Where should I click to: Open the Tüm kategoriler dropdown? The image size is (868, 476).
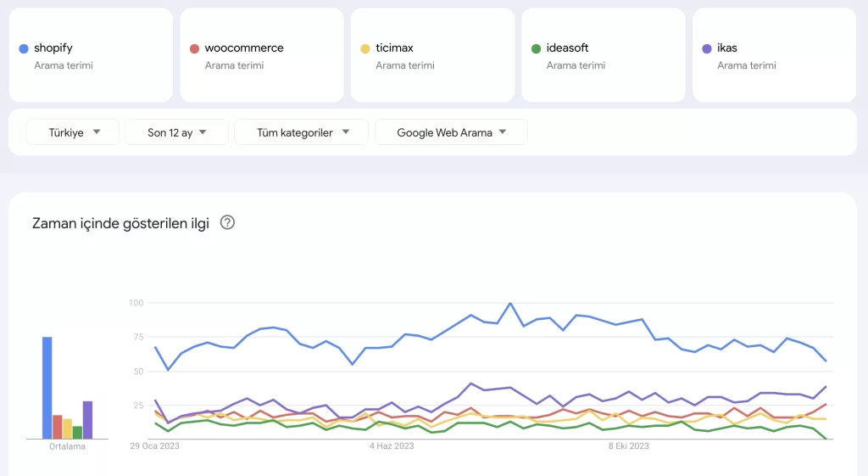coord(301,132)
